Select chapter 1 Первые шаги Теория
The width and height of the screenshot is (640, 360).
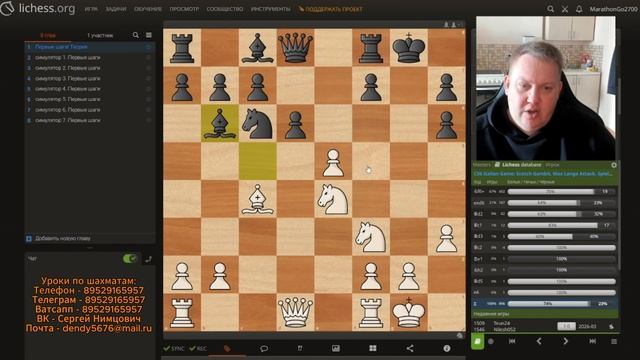tap(90, 47)
